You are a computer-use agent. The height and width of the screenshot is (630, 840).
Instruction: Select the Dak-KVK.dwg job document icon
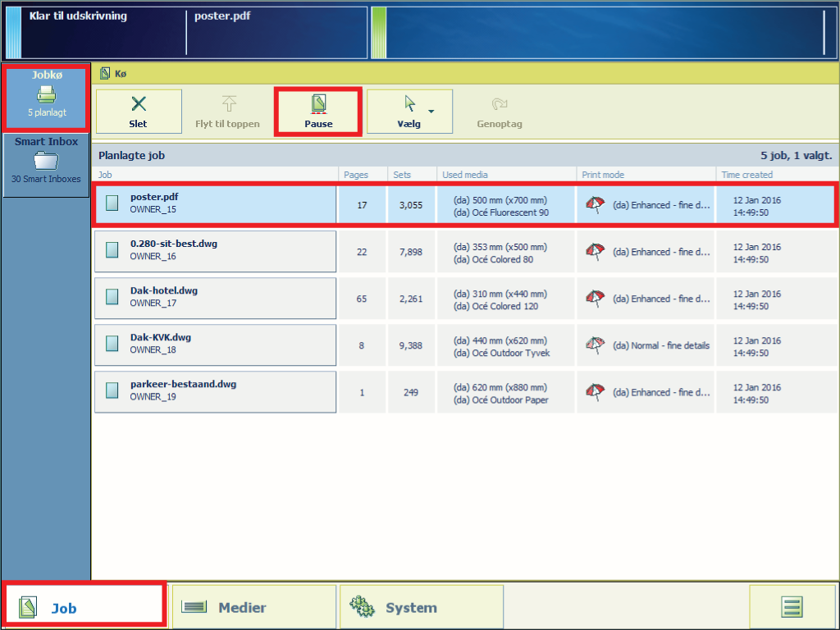click(112, 344)
